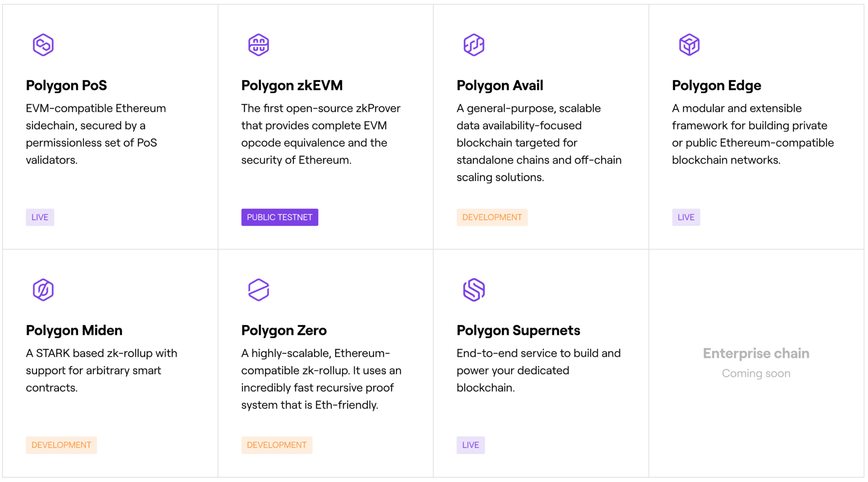Click the DEVELOPMENT badge under Polygon Zero
Viewport: 868px width, 482px height.
click(x=277, y=445)
